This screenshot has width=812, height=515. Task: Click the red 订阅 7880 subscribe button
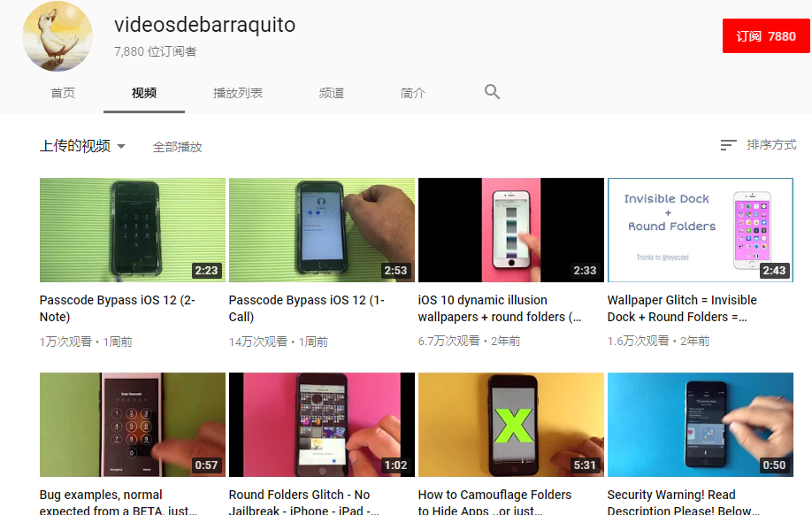coord(766,35)
